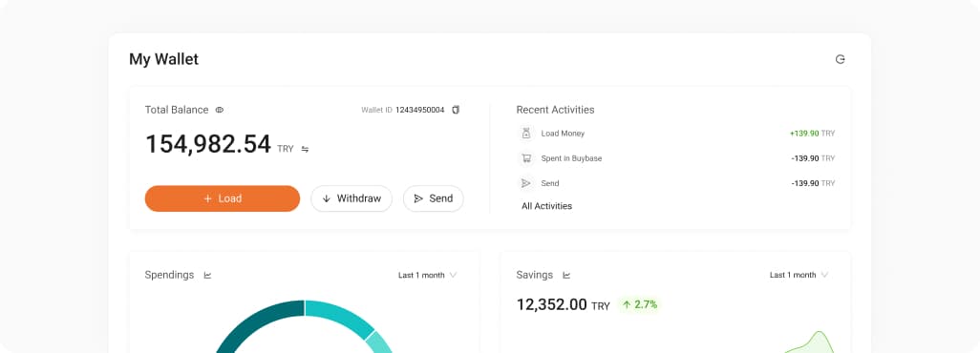Click the 12,352.00 savings amount
The image size is (980, 353).
551,305
